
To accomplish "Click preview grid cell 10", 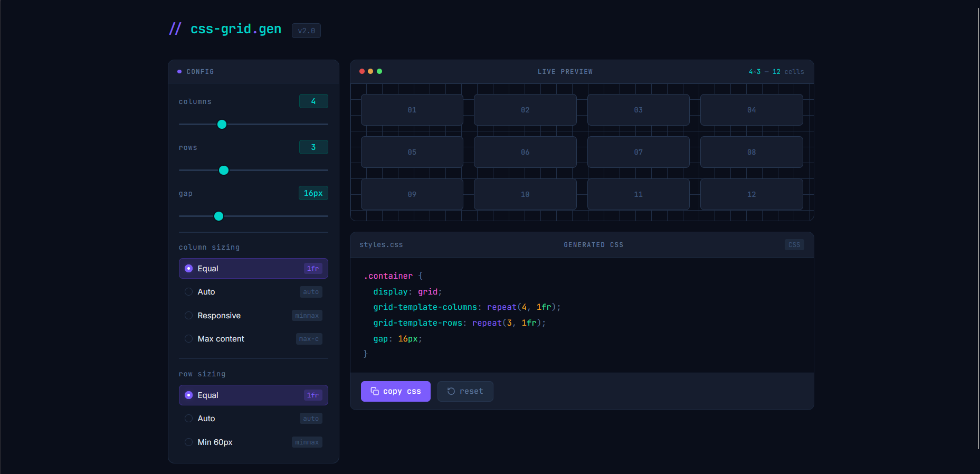I will pyautogui.click(x=525, y=194).
